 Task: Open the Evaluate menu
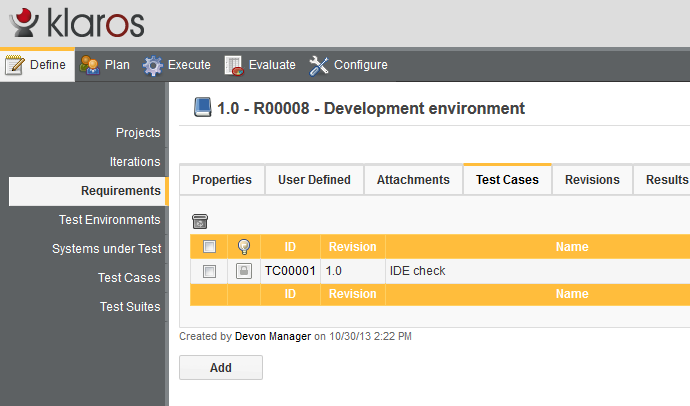[x=260, y=65]
